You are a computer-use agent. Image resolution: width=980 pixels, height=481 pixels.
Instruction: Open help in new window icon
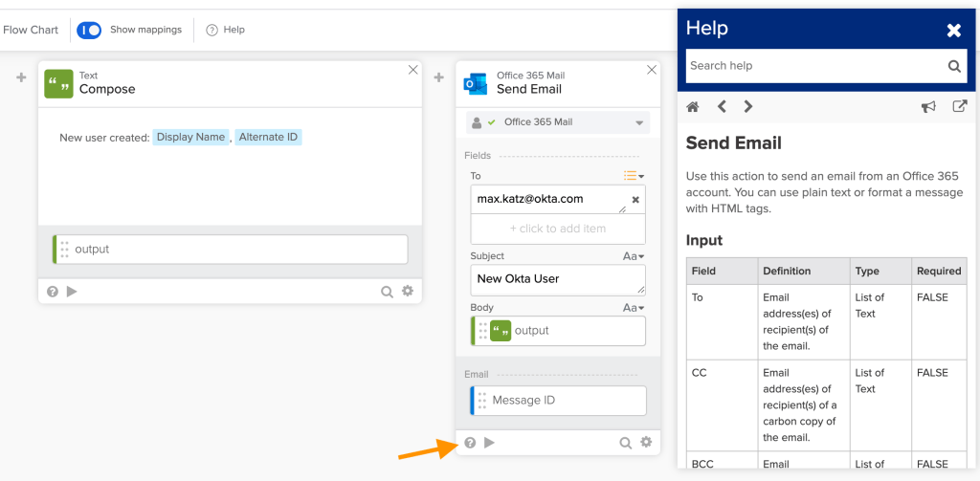click(x=959, y=107)
